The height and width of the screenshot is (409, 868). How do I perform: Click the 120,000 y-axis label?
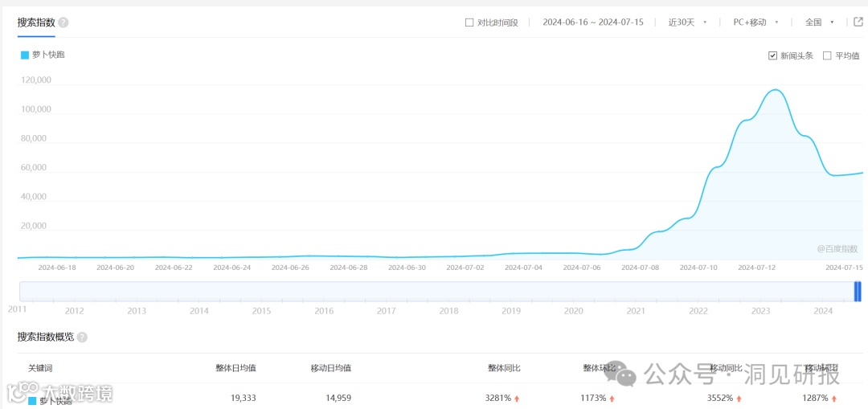pos(36,80)
